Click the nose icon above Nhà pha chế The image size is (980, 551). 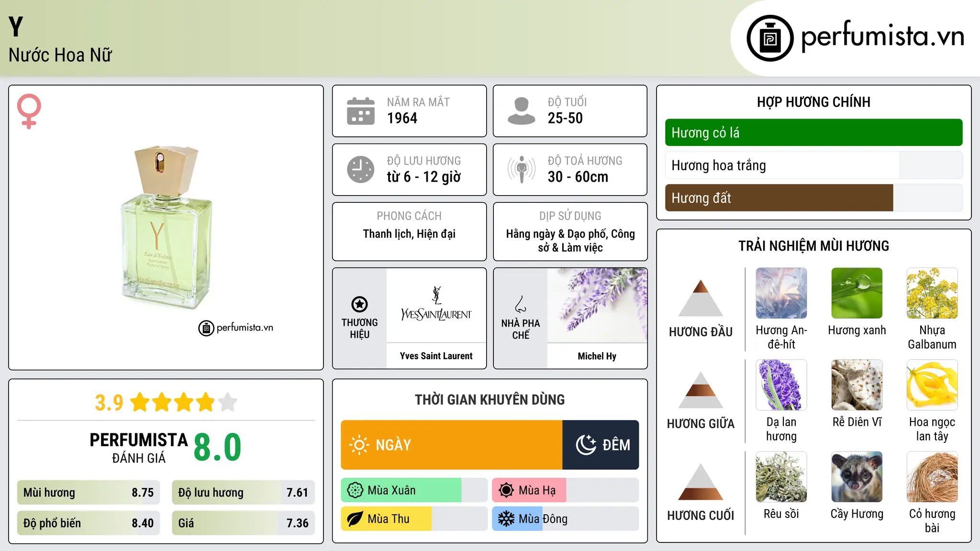click(521, 304)
